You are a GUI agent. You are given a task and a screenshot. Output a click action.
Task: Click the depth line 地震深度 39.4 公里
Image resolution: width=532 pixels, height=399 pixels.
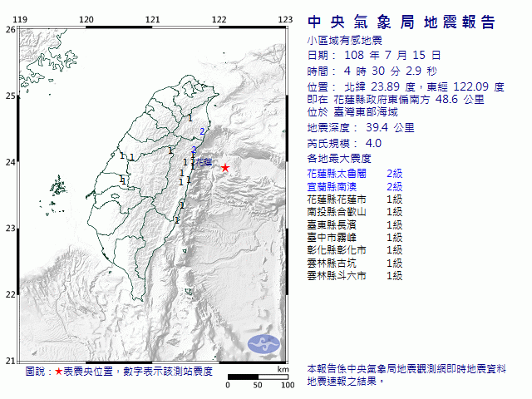(x=361, y=128)
